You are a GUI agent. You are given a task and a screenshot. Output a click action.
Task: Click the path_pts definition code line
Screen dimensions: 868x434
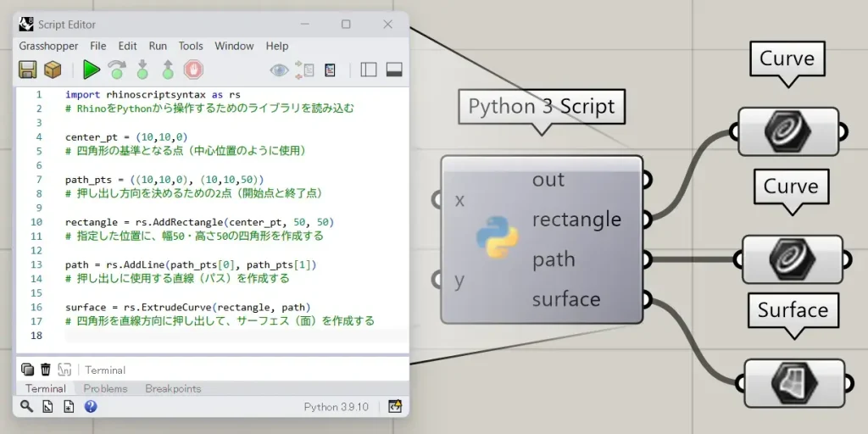tap(164, 180)
